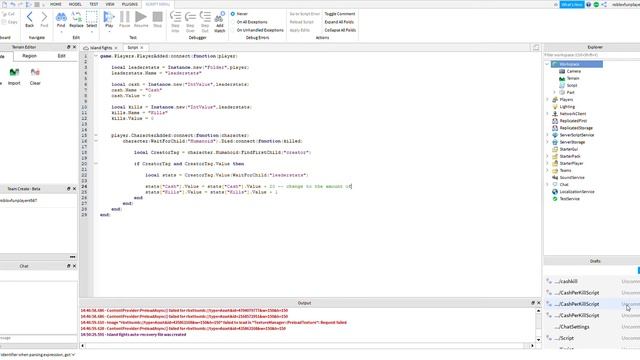Viewport: 640px width, 360px height.
Task: Open the HOME ribbon tab
Action: [56, 4]
